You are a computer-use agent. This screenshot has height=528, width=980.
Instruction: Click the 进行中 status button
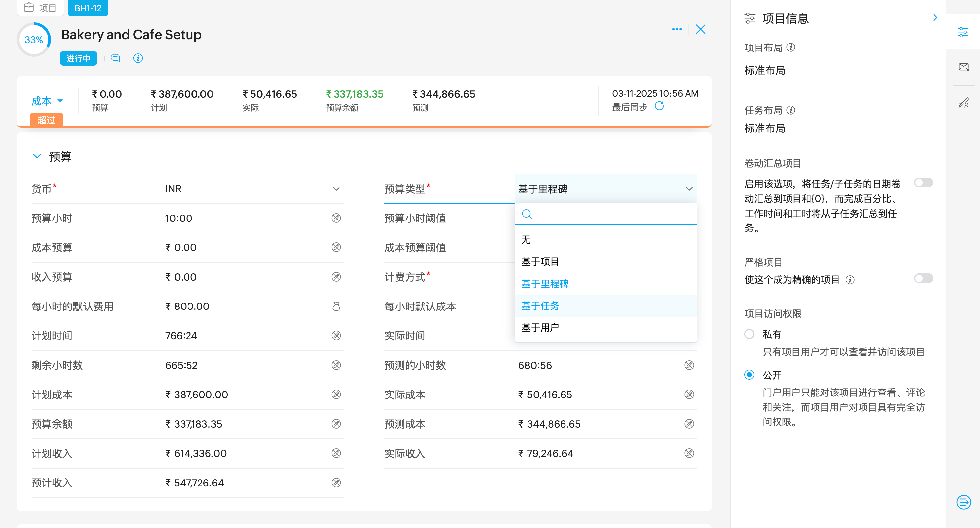click(x=78, y=58)
